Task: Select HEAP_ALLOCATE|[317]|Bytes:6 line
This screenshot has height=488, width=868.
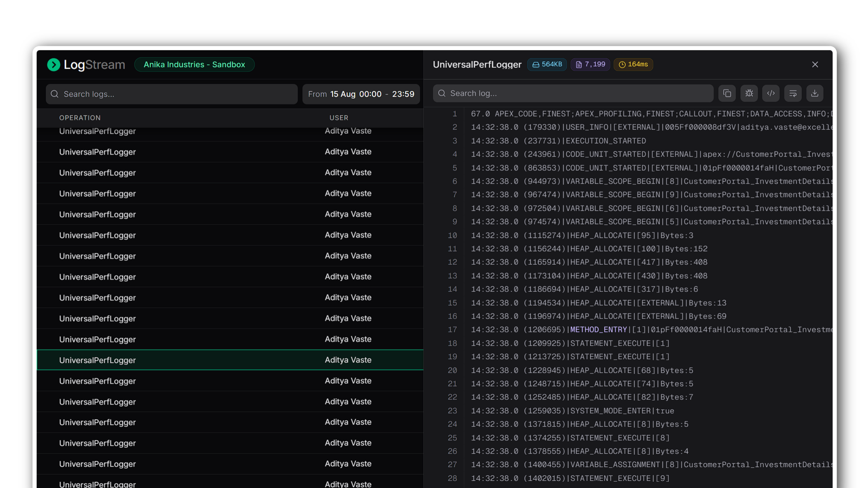Action: click(x=584, y=289)
